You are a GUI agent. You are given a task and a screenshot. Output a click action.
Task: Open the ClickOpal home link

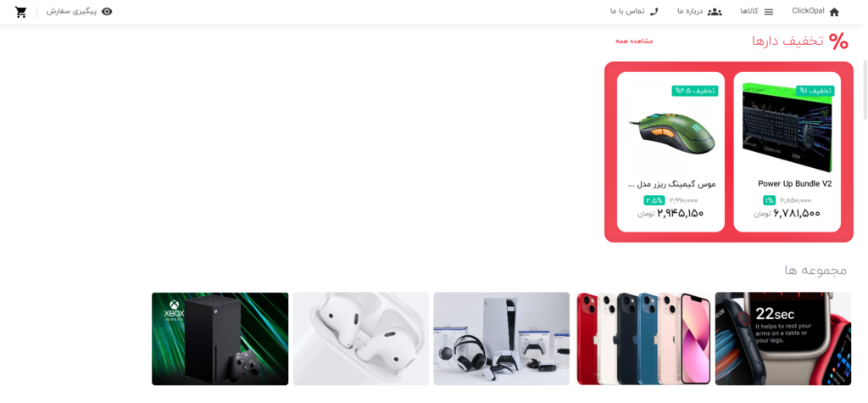pos(808,11)
